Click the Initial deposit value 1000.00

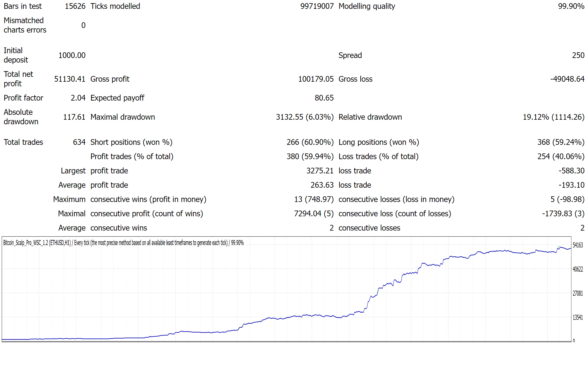[x=72, y=55]
